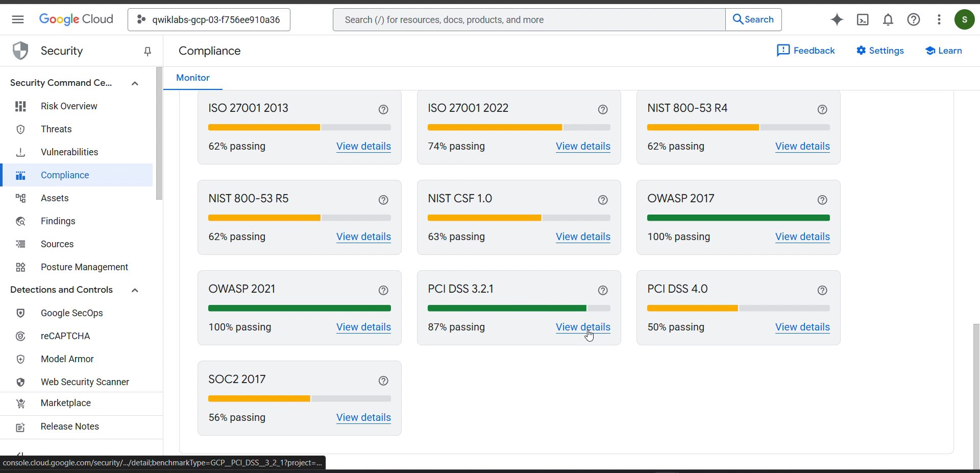Focus the resources search field

pos(529,19)
